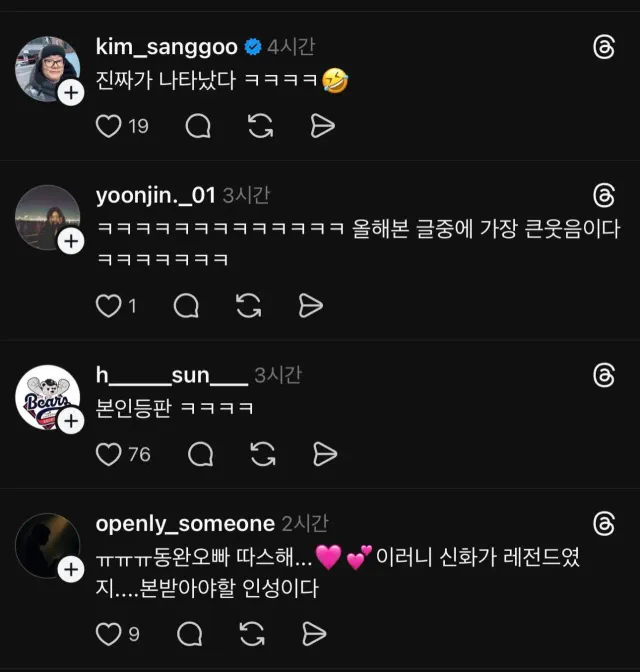Viewport: 640px width, 672px height.
Task: Follow kim_sanggoo using avatar plus button
Action: pyautogui.click(x=71, y=93)
